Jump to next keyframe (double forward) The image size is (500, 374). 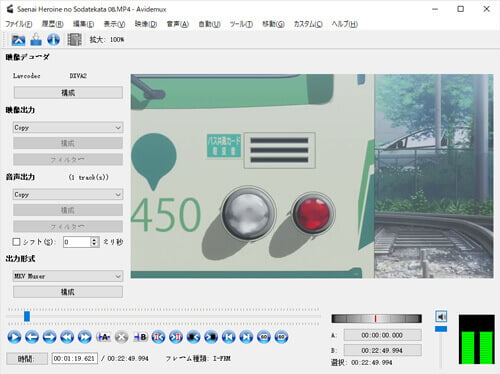(x=85, y=337)
